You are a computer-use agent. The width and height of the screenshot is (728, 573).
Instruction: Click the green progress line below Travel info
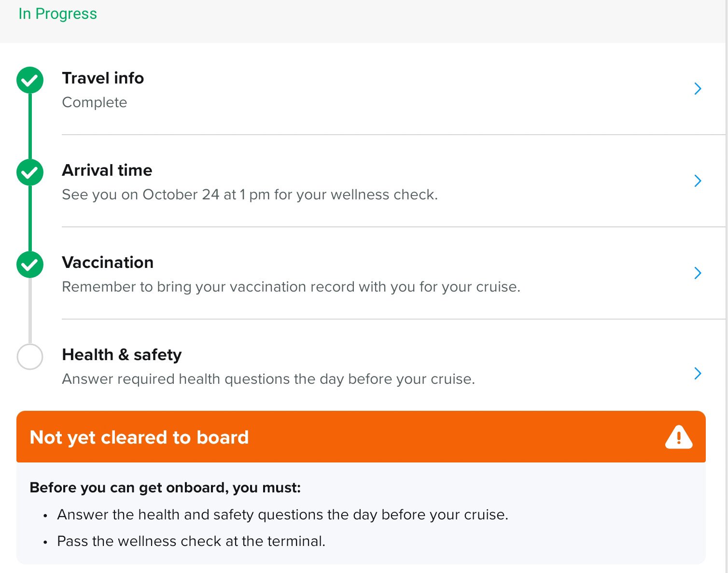30,126
